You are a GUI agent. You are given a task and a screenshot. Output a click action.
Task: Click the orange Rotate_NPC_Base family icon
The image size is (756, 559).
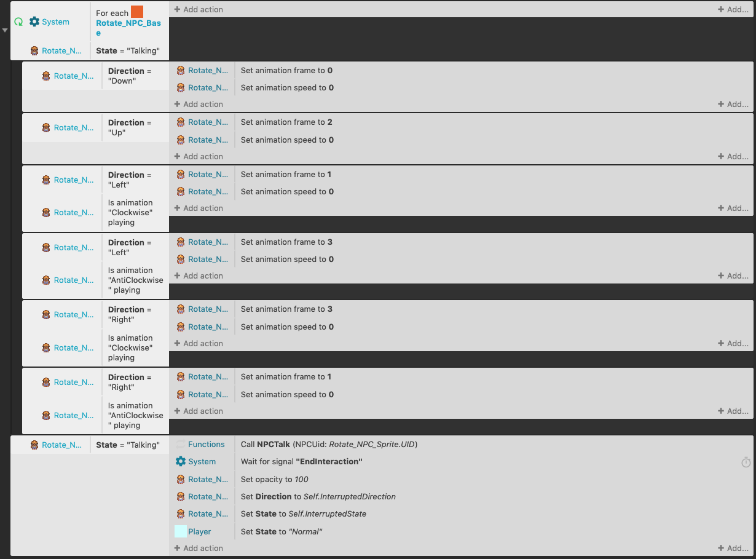pyautogui.click(x=136, y=12)
